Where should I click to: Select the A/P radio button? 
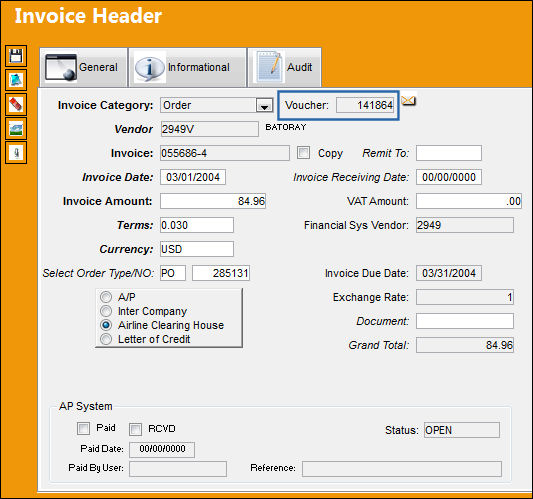pyautogui.click(x=106, y=297)
